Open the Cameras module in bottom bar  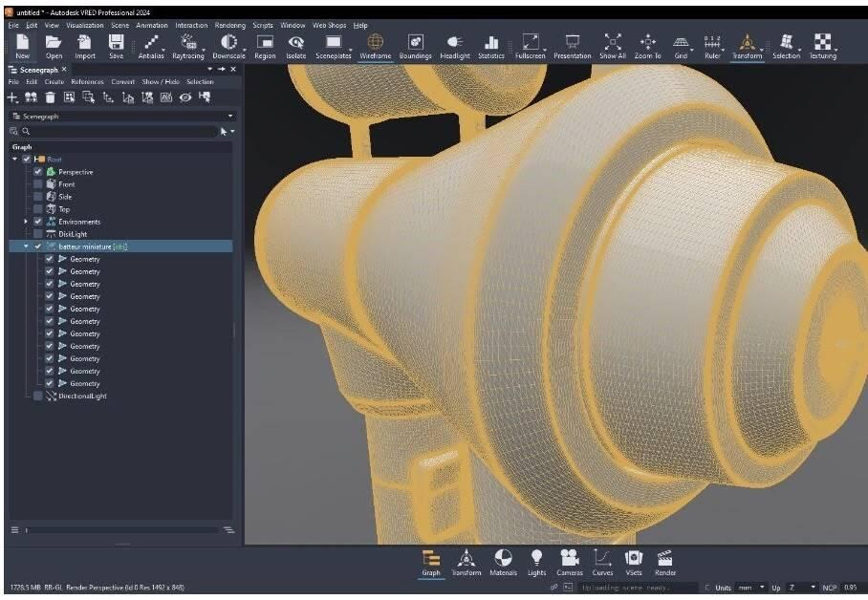[x=569, y=562]
